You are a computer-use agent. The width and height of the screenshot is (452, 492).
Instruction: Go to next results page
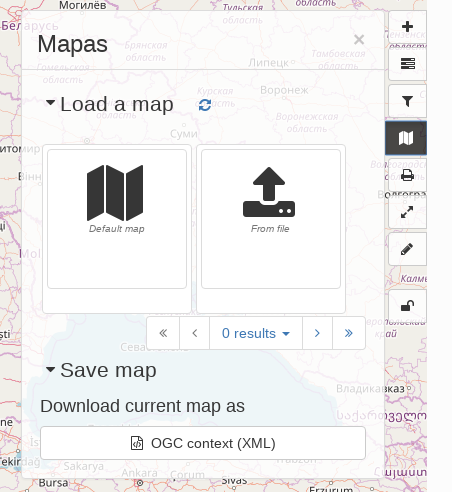pos(317,333)
